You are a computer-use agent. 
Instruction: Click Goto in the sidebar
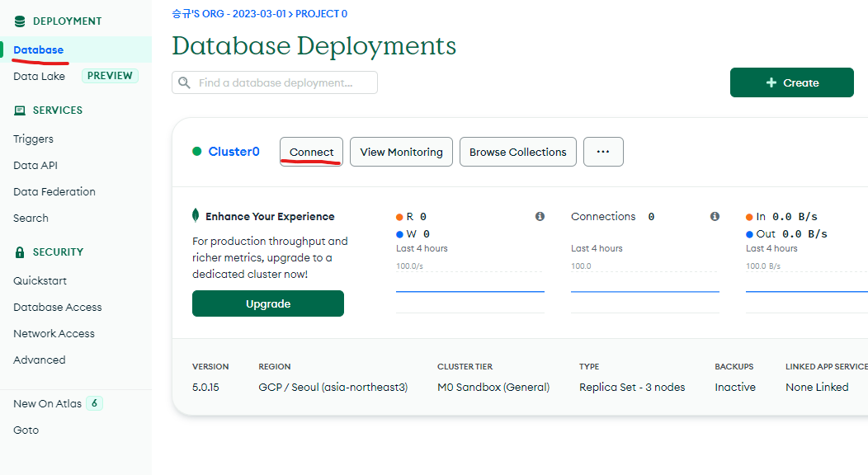point(26,430)
